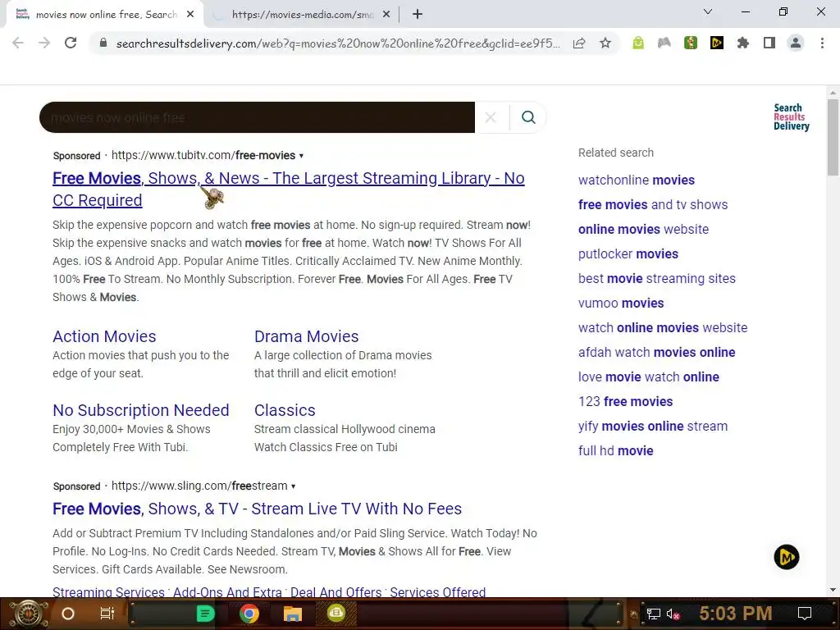
Task: Open the No Subscription Needed sitelink
Action: [x=141, y=410]
